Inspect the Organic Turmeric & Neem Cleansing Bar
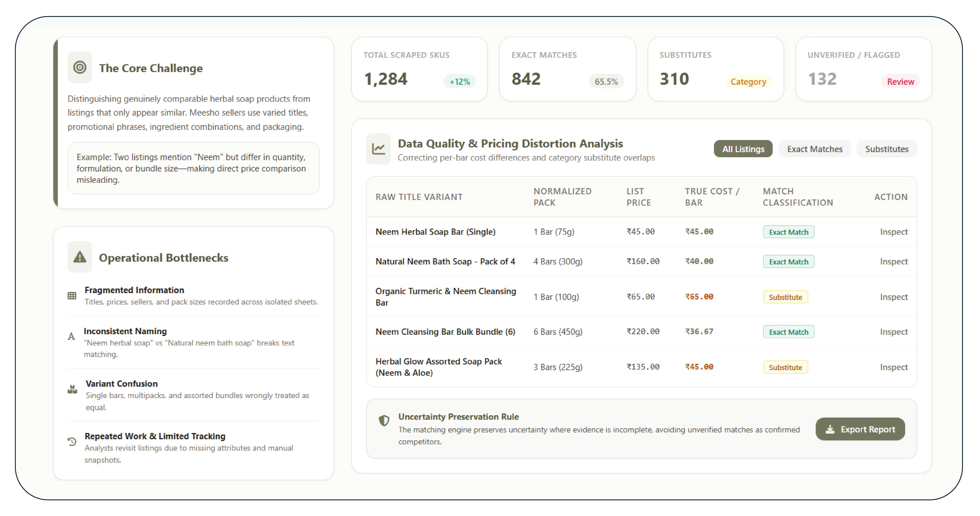This screenshot has width=980, height=516. (894, 297)
